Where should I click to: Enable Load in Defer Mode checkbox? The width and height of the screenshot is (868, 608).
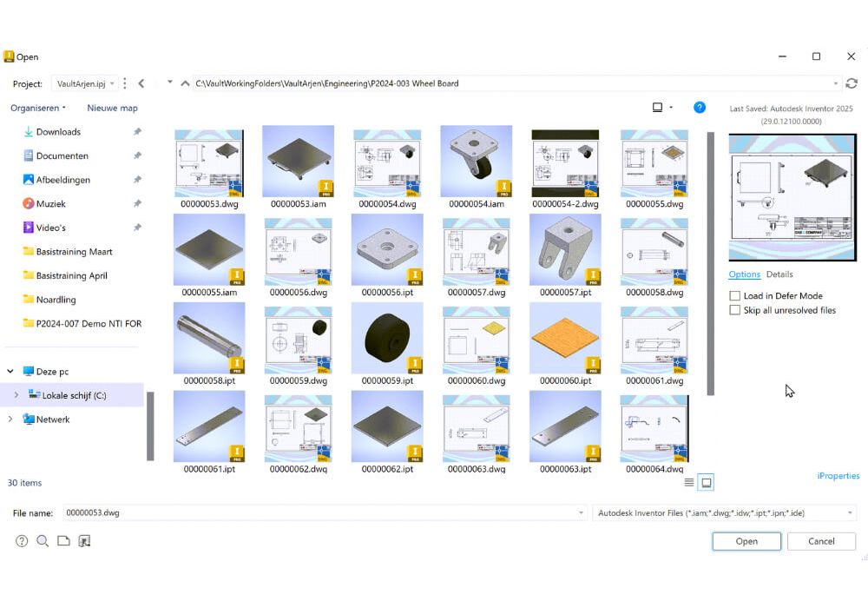click(x=735, y=296)
